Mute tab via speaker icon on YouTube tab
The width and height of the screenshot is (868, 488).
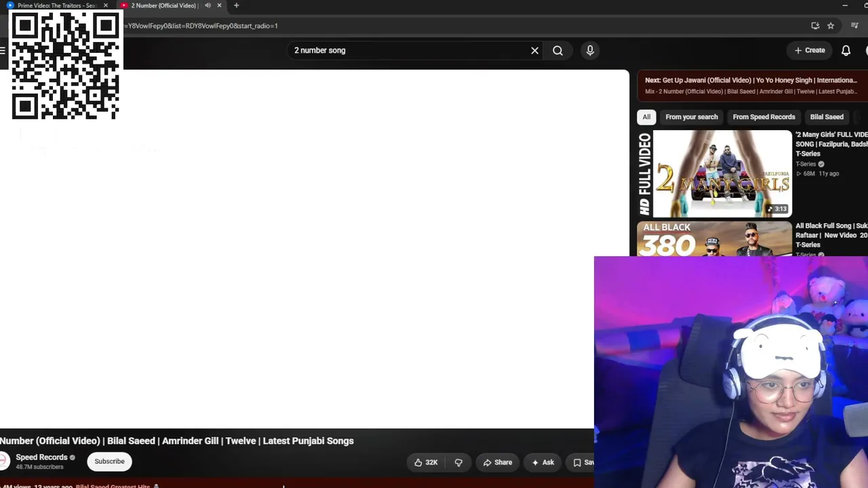click(208, 5)
